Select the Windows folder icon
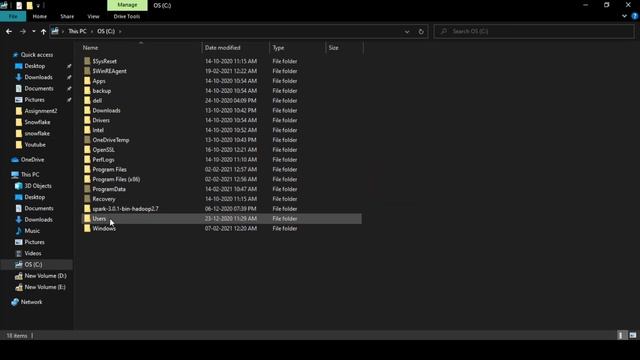640x360 pixels. [x=87, y=228]
